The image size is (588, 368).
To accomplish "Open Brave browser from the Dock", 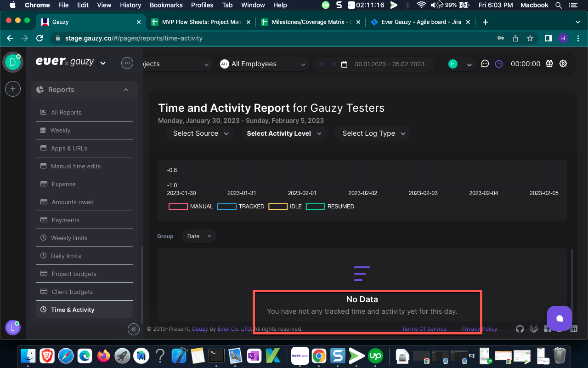I will 47,355.
